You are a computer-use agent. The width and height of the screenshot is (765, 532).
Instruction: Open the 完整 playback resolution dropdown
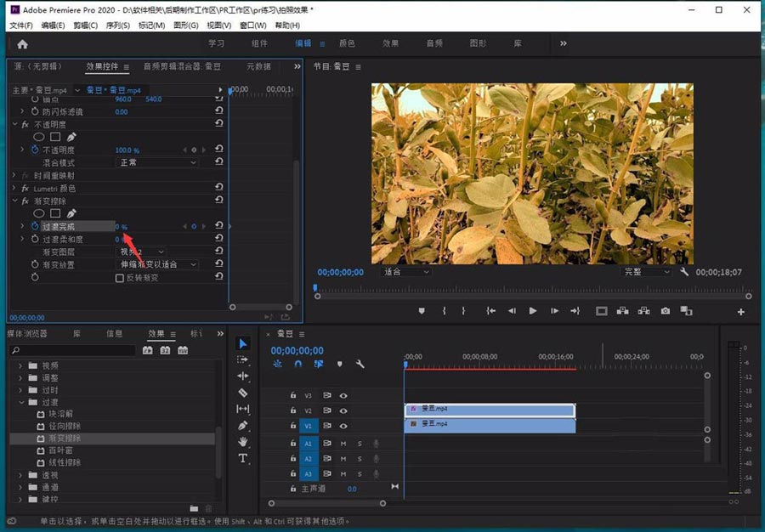coord(648,272)
